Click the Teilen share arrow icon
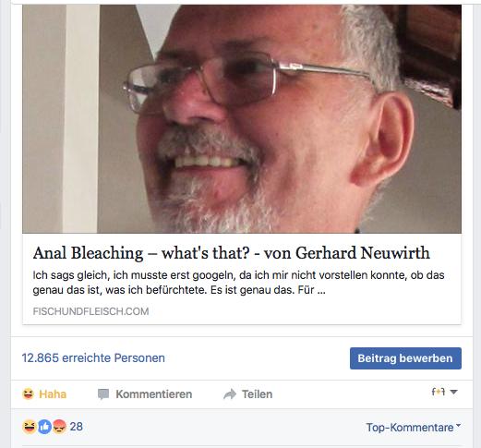This screenshot has height=448, width=481. (x=230, y=394)
